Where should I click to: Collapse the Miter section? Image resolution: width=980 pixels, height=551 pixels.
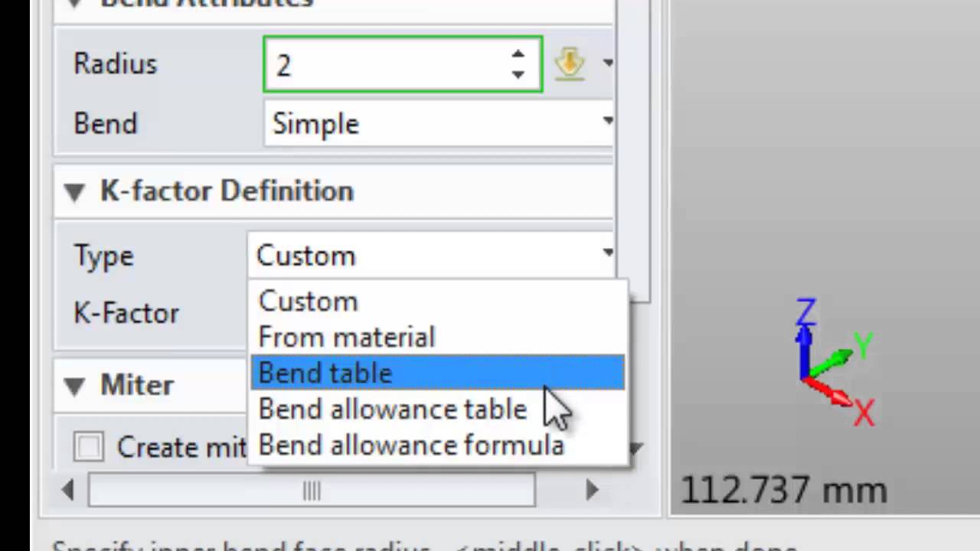(x=75, y=386)
